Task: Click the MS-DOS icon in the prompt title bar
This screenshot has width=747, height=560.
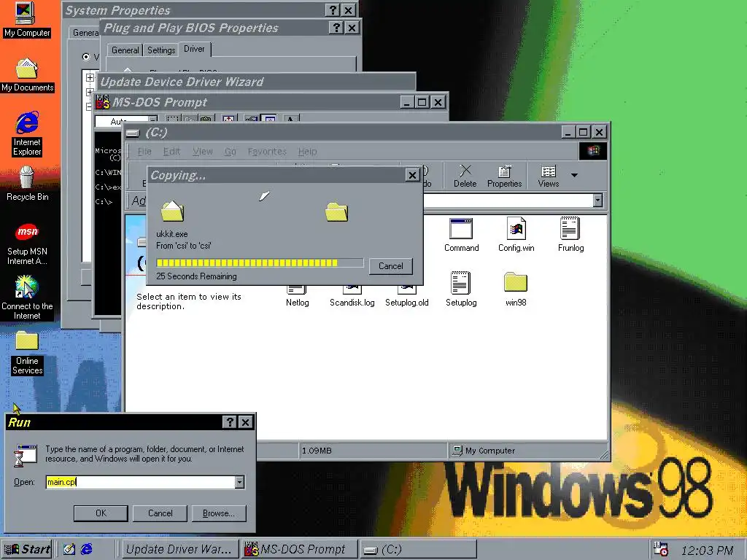Action: pos(103,102)
